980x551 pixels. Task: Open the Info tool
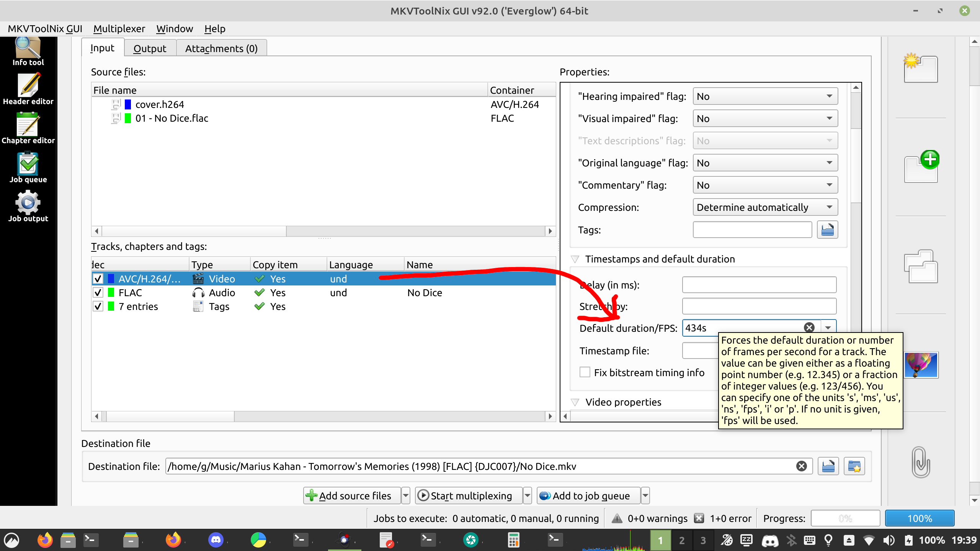28,52
